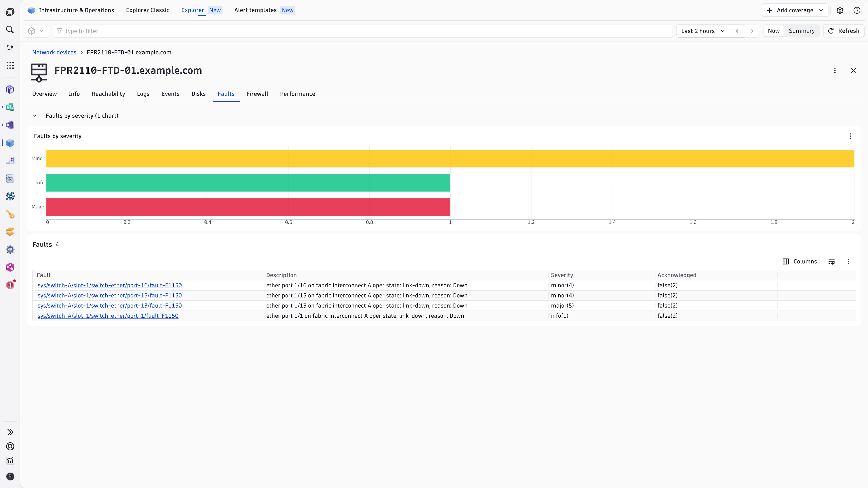Open the Last 2 hours time frame dropdown
This screenshot has width=868, height=488.
point(703,31)
